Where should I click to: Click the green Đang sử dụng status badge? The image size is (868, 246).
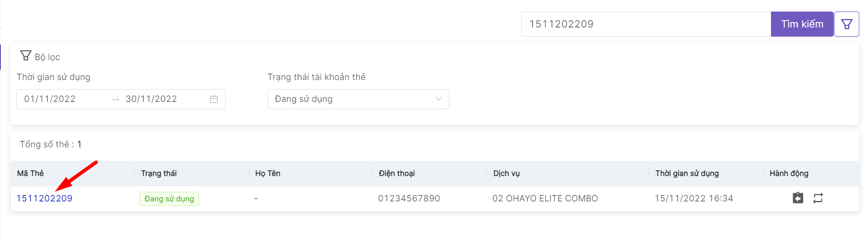click(169, 199)
